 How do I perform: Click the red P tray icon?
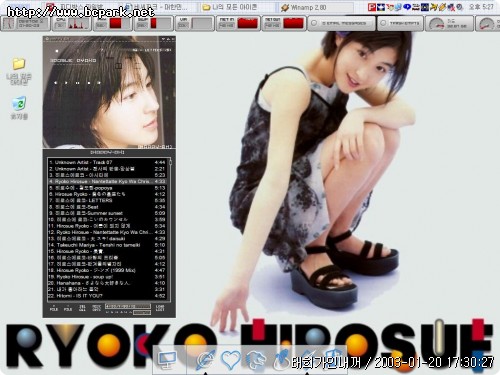(x=372, y=7)
